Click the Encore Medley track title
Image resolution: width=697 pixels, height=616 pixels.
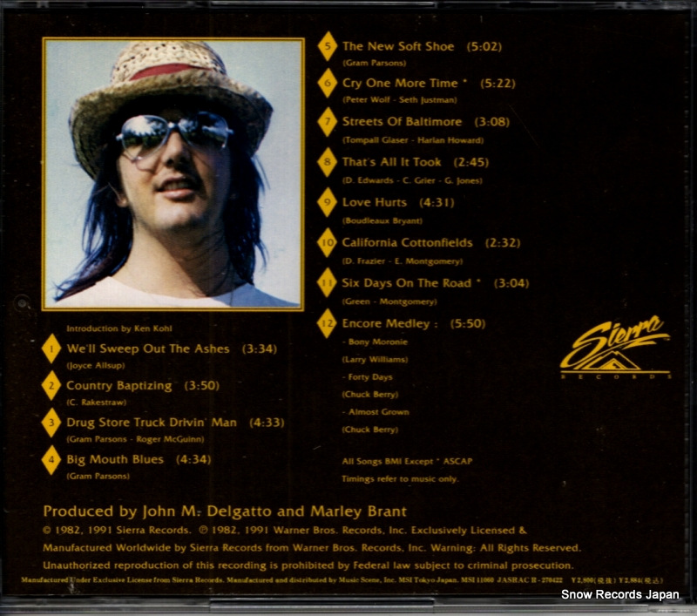pos(386,323)
